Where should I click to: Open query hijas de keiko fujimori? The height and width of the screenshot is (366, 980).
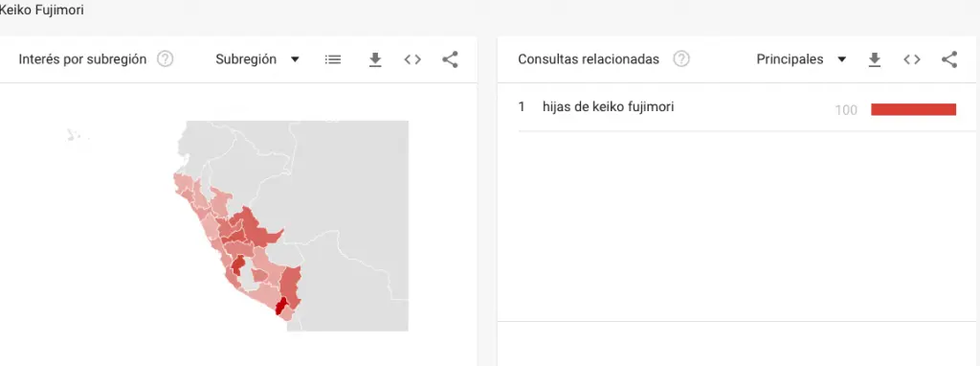(x=608, y=107)
